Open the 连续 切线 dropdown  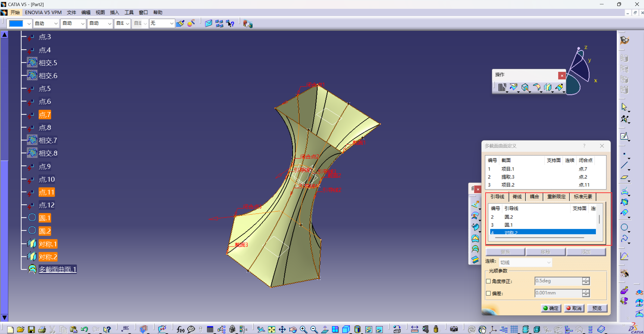tap(525, 262)
